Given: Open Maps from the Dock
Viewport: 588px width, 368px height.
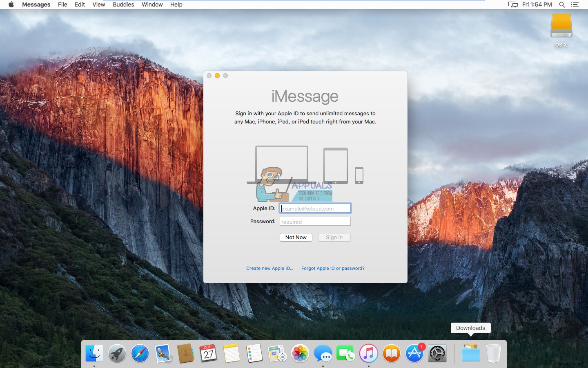Looking at the screenshot, I should [277, 354].
